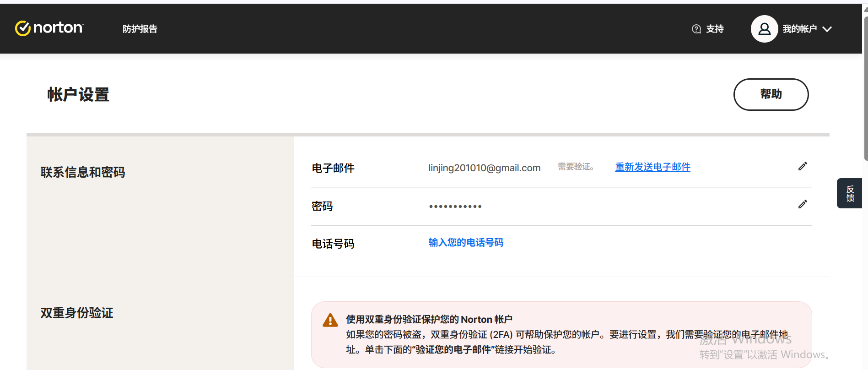Viewport: 868px width, 370px height.
Task: Click the 密码 field label
Action: point(322,206)
